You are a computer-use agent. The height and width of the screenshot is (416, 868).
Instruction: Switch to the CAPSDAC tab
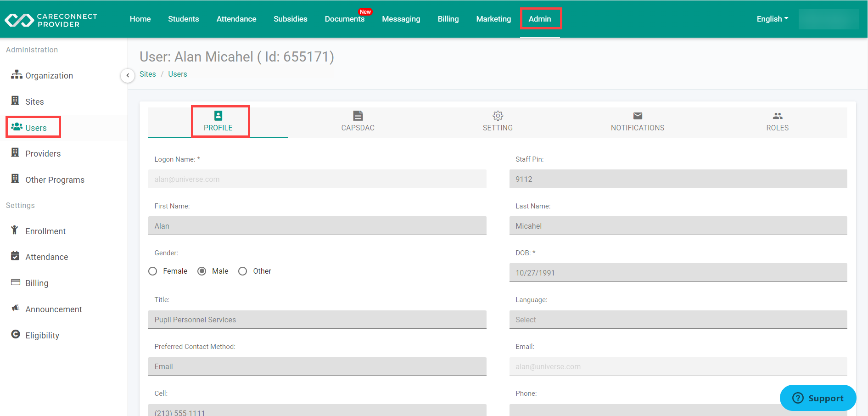[x=358, y=122]
